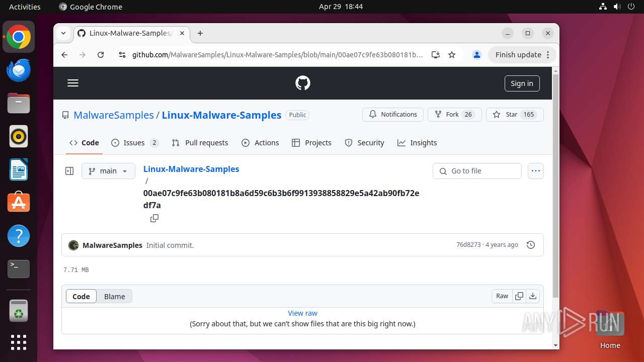The height and width of the screenshot is (362, 644).
Task: Go to GitHub homepage via Octocat logo
Action: (x=303, y=83)
